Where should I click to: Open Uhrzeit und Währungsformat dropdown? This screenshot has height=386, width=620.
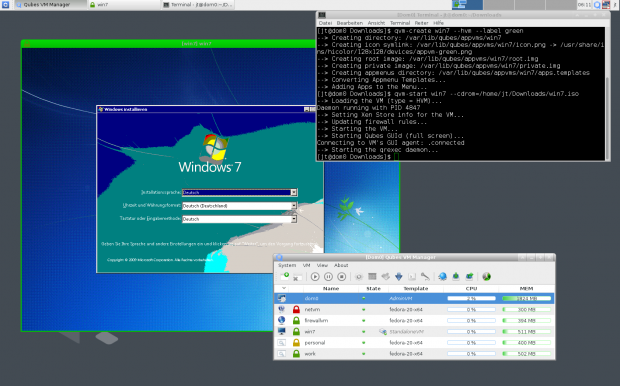293,206
